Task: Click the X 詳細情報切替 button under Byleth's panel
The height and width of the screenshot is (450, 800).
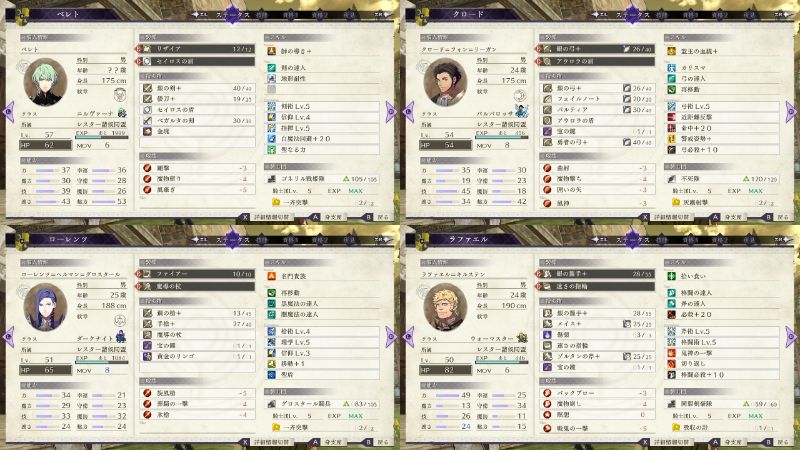Action: click(266, 217)
